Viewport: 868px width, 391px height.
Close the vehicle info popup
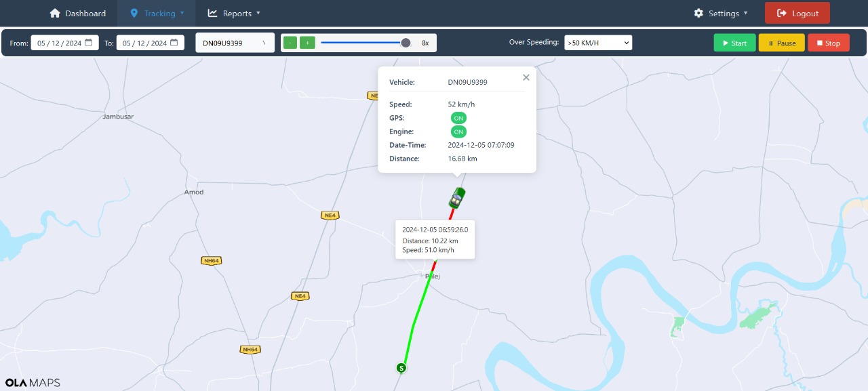click(526, 77)
